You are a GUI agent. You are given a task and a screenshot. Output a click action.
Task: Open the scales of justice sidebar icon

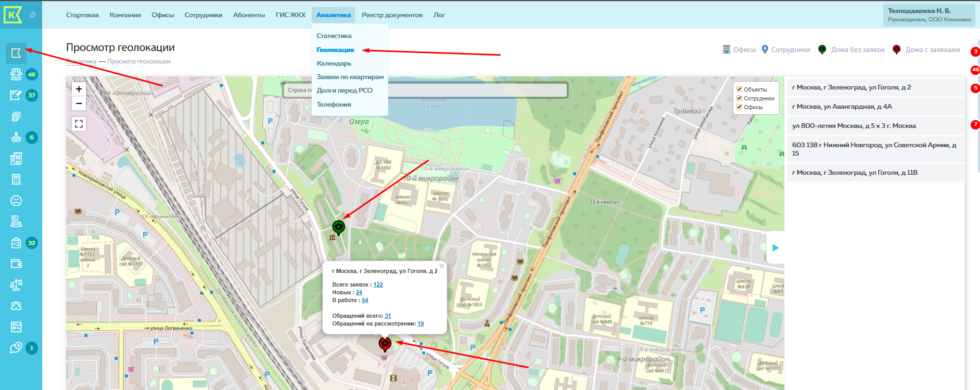tap(16, 285)
